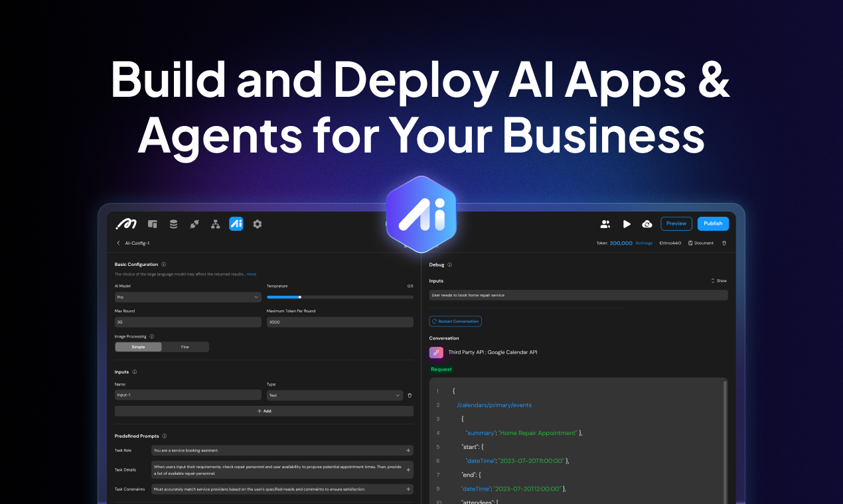Go back using arrow beside AI-Config-1

119,243
